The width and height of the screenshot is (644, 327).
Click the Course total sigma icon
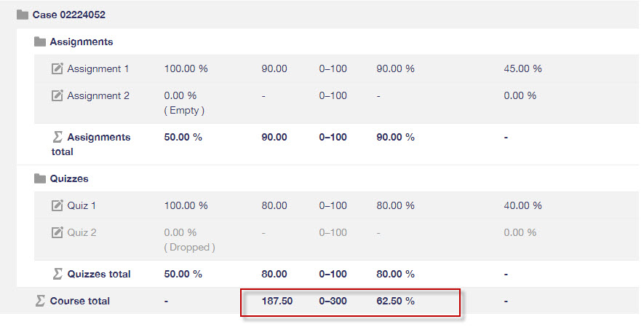click(x=40, y=301)
